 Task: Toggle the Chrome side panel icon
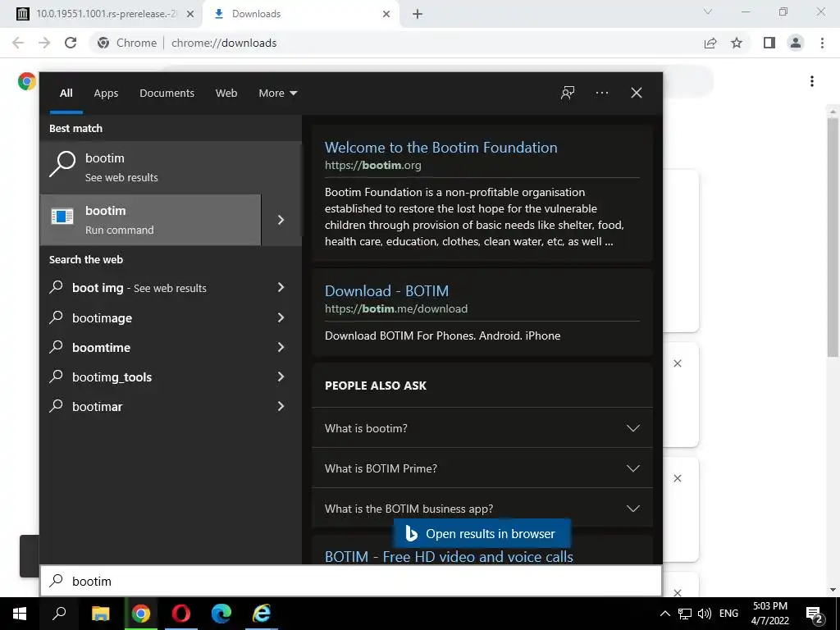click(769, 43)
